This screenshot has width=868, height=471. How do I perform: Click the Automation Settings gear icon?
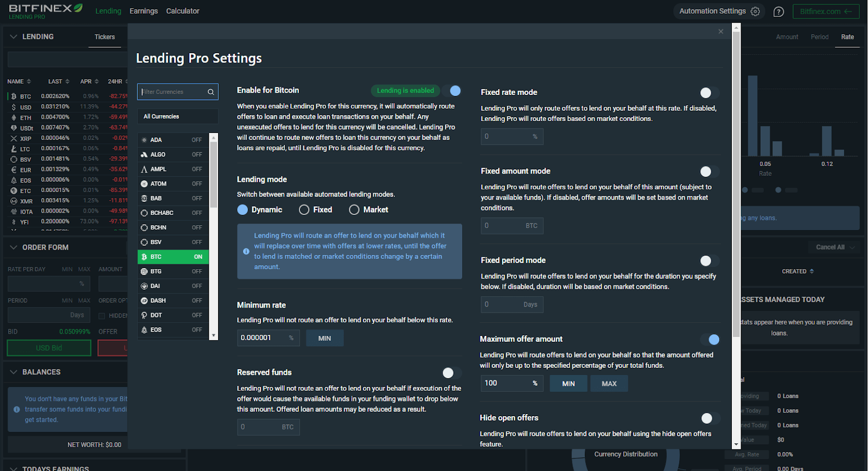click(x=755, y=11)
